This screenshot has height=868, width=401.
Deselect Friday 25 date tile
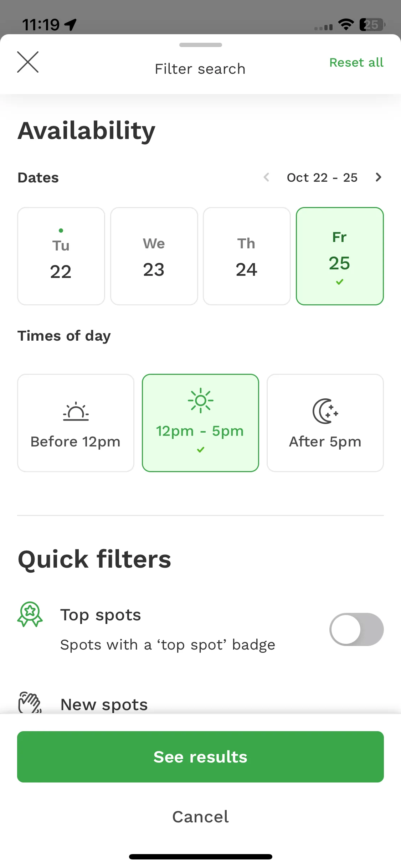[x=340, y=256]
